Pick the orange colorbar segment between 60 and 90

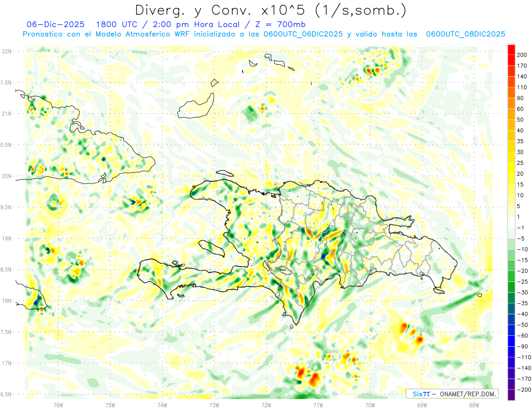click(x=511, y=104)
